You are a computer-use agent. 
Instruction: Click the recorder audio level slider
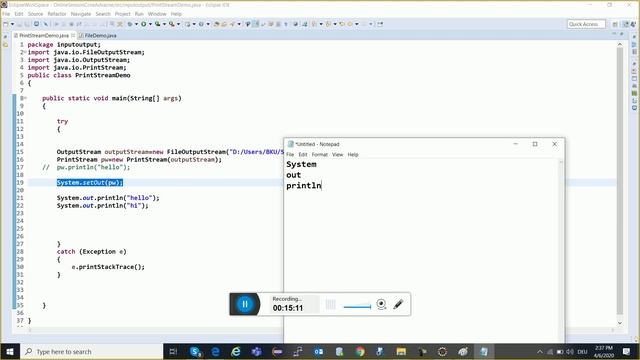pos(357,307)
